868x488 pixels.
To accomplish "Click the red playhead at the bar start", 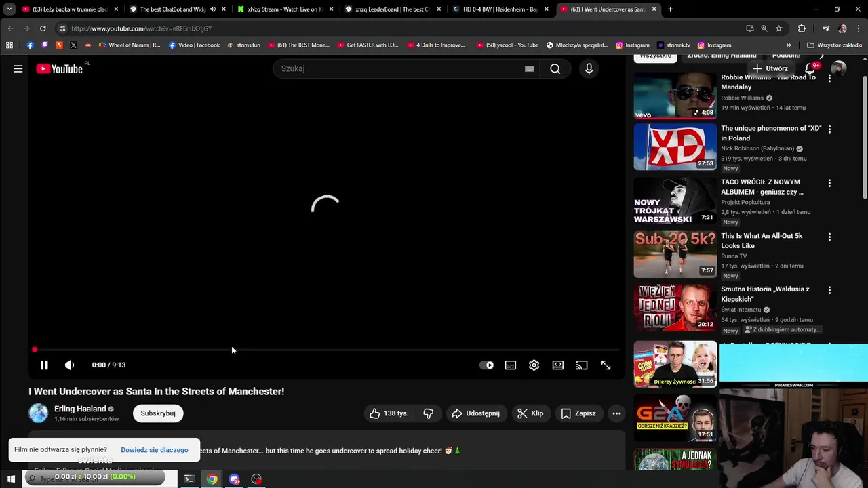I will coord(35,350).
